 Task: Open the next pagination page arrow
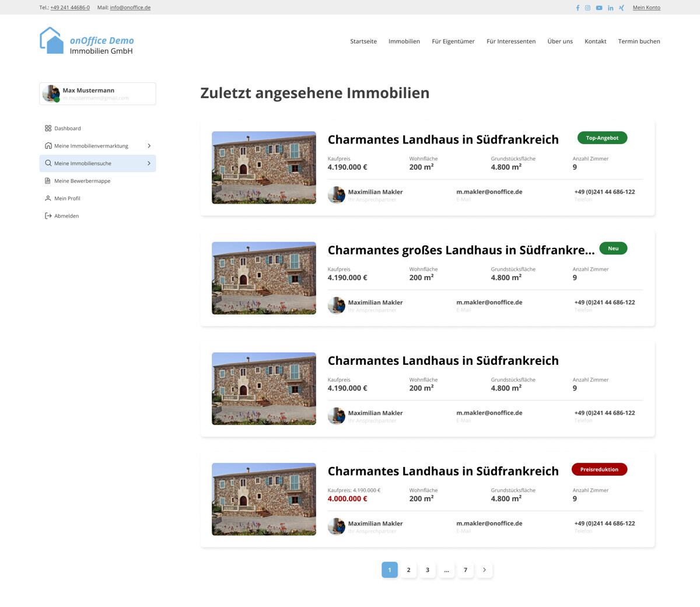click(x=484, y=570)
